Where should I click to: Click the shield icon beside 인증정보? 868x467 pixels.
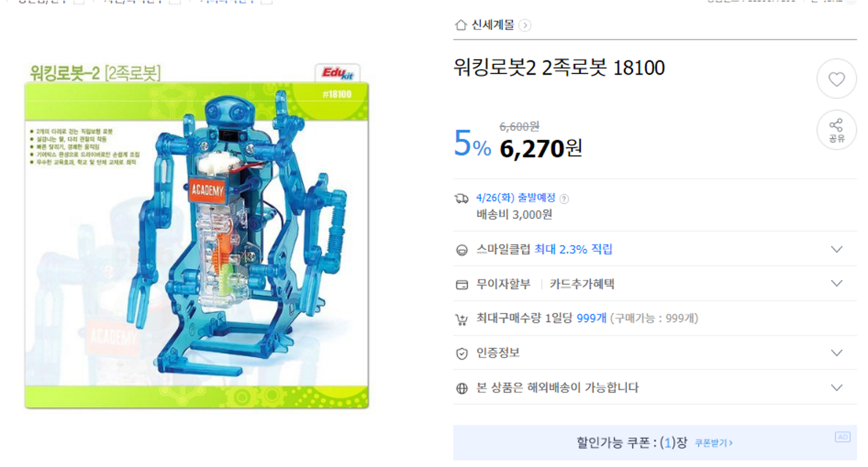pos(462,353)
